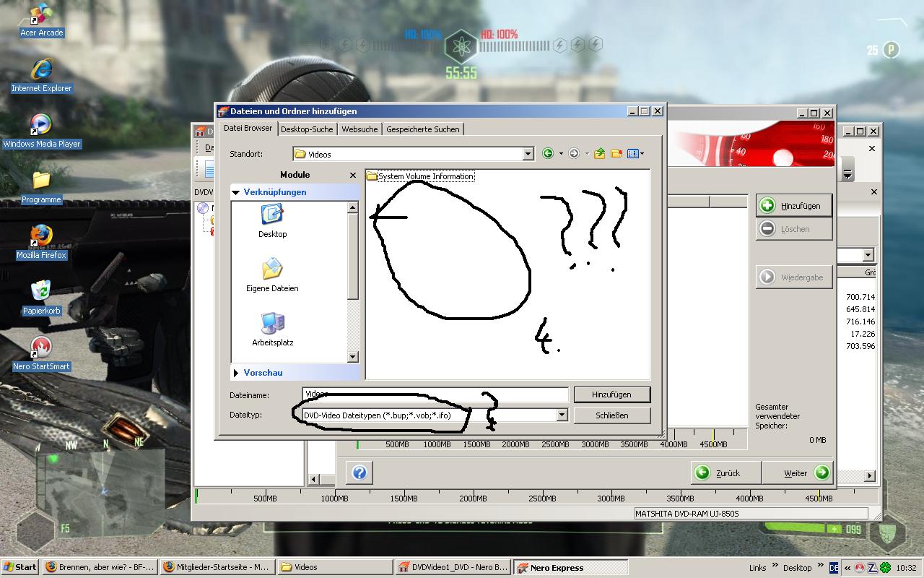Expand the Standort location dropdown
Image resolution: width=924 pixels, height=578 pixels.
(528, 154)
